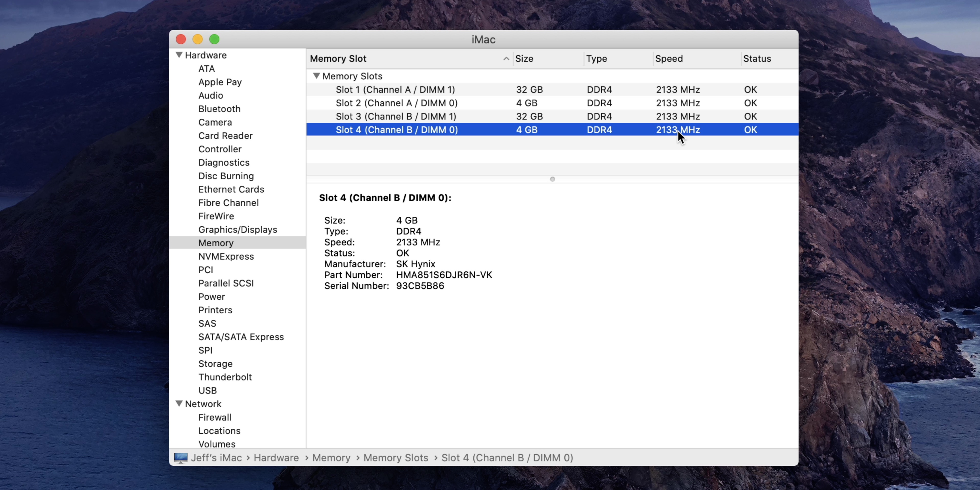980x490 pixels.
Task: Sort by the Speed column header
Action: point(669,59)
